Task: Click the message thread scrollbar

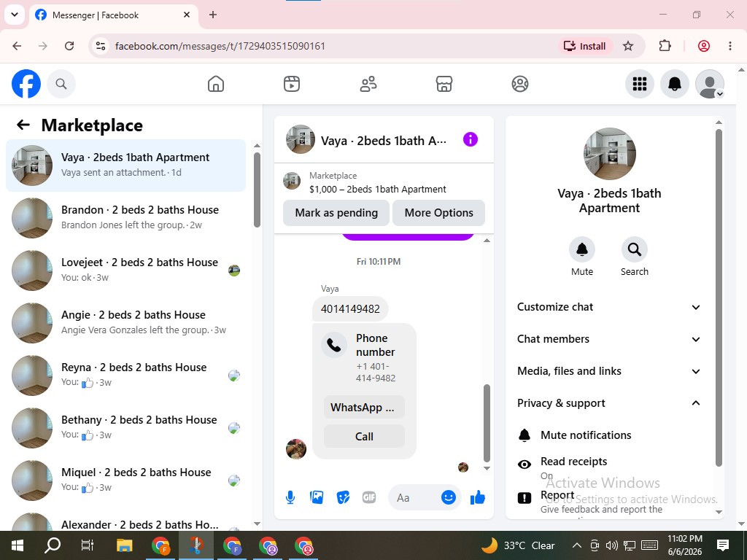Action: (487, 423)
